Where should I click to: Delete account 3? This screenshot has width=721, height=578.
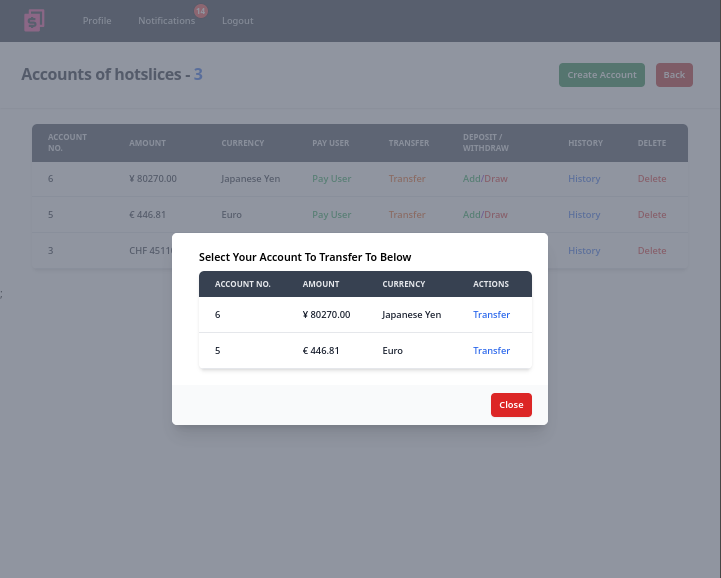[652, 251]
